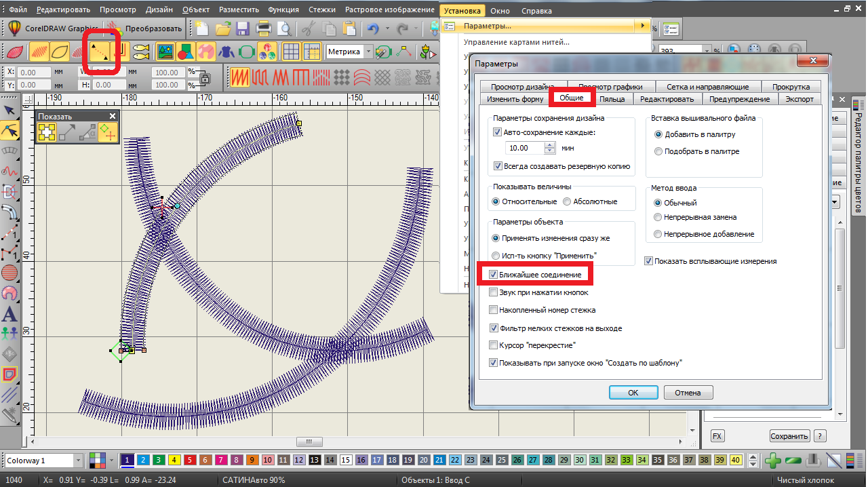Switch to the 'Экспорт' tab
The height and width of the screenshot is (487, 868).
pyautogui.click(x=799, y=99)
